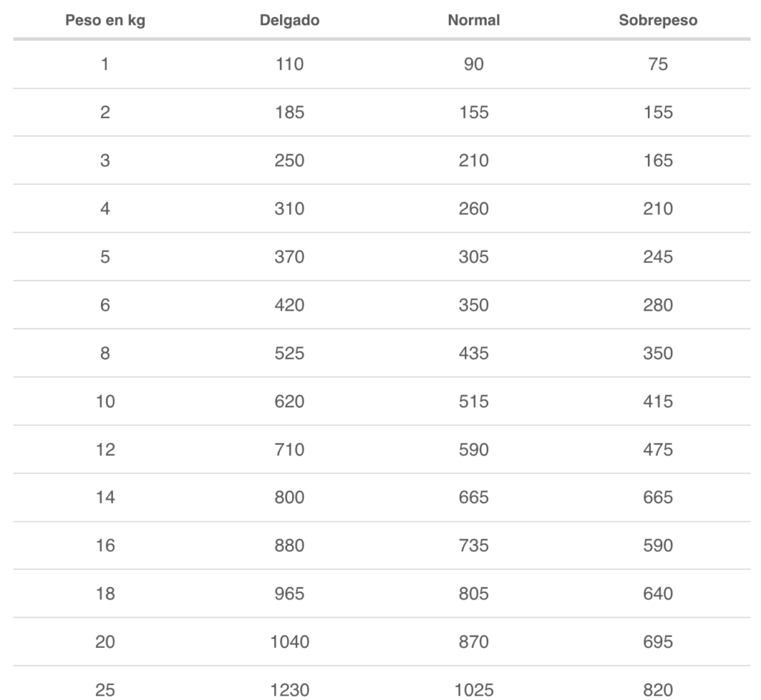Click the Normal value 435
Viewport: 761px width, 700px height.
tap(473, 353)
